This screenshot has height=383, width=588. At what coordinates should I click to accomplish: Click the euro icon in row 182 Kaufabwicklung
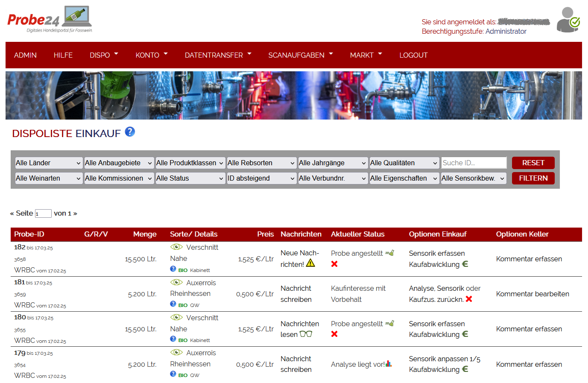point(465,264)
